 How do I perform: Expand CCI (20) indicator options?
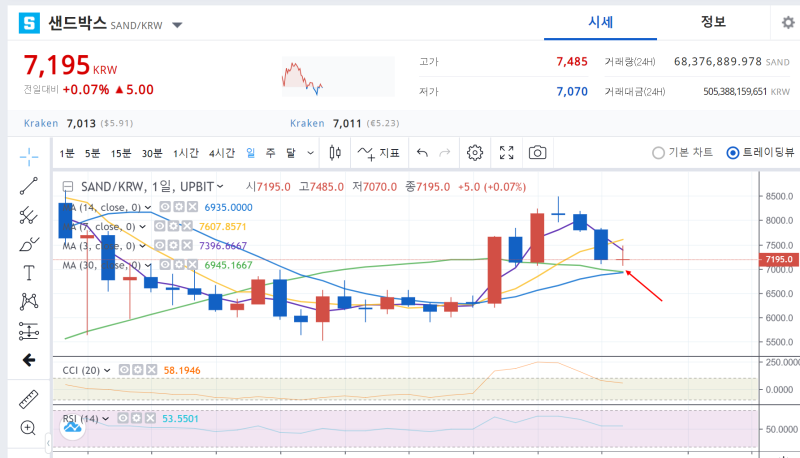pos(107,370)
